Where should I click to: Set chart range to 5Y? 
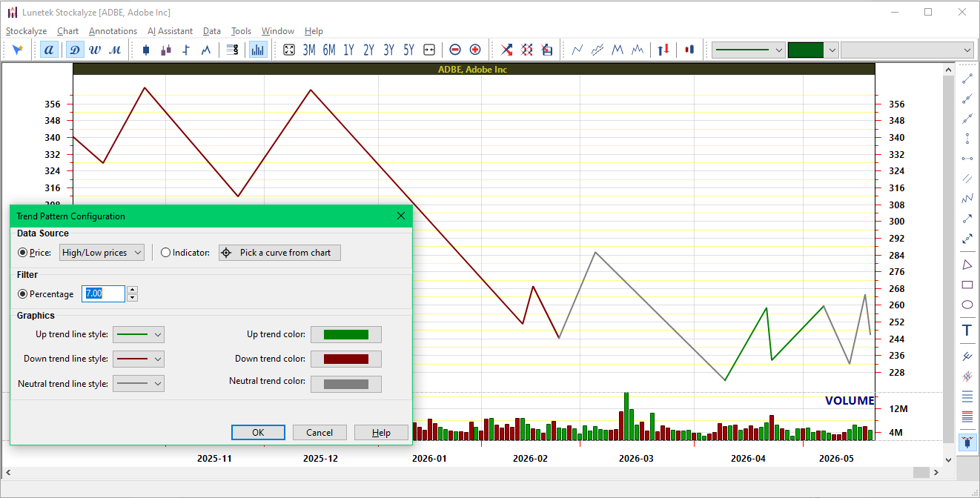point(408,50)
